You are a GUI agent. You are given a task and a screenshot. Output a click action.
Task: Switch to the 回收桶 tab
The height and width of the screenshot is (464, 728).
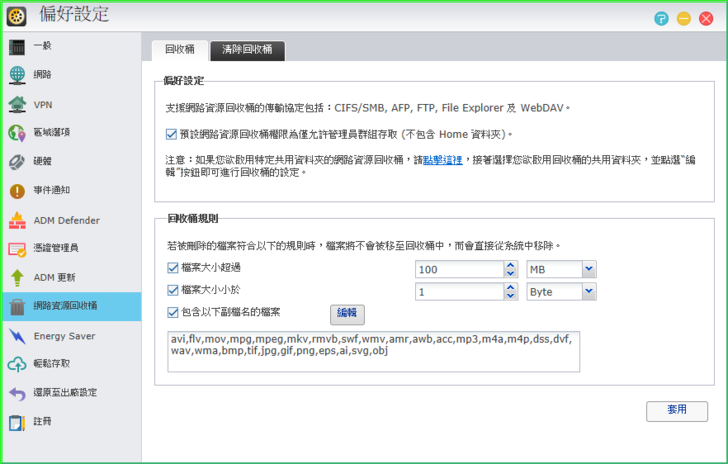coord(180,50)
